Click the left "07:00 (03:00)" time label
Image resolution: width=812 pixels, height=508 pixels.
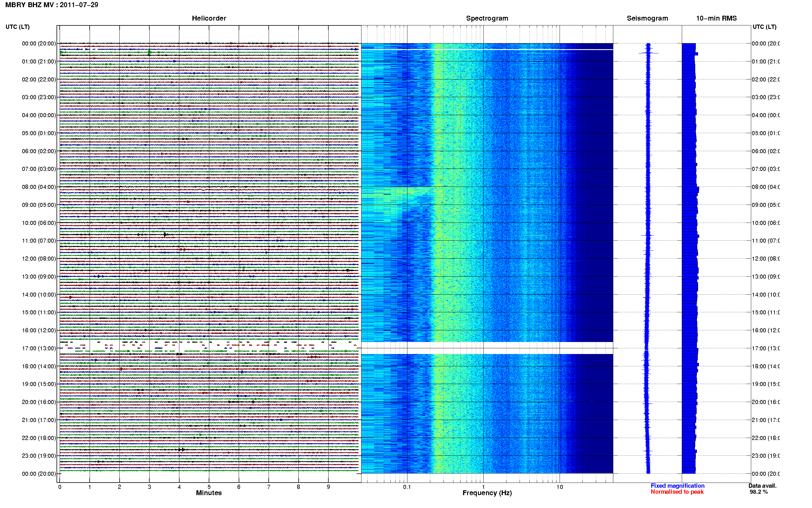[x=39, y=169]
